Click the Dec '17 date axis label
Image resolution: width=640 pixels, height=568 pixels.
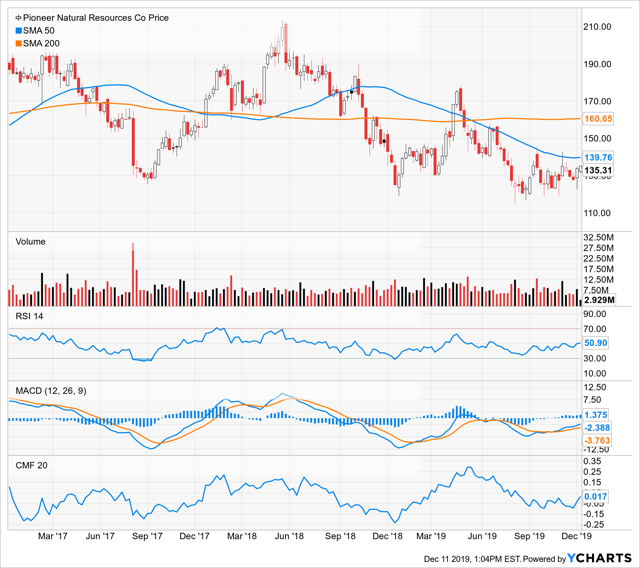(194, 536)
